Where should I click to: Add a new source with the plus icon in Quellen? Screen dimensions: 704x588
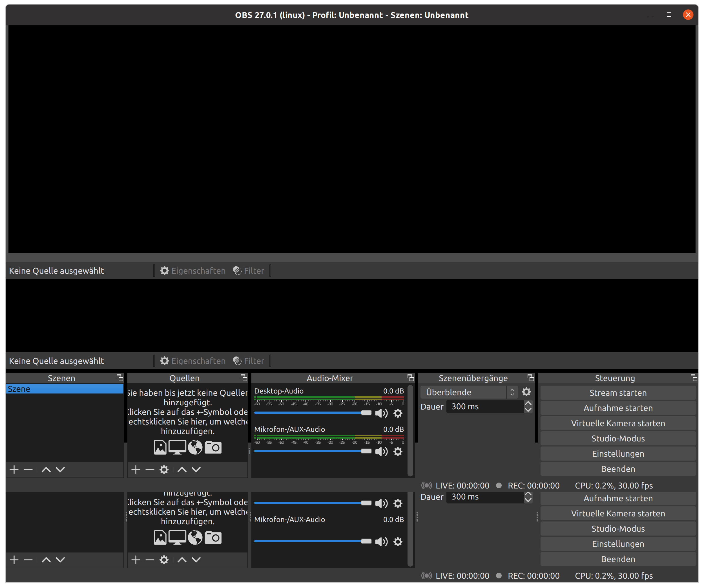(136, 470)
